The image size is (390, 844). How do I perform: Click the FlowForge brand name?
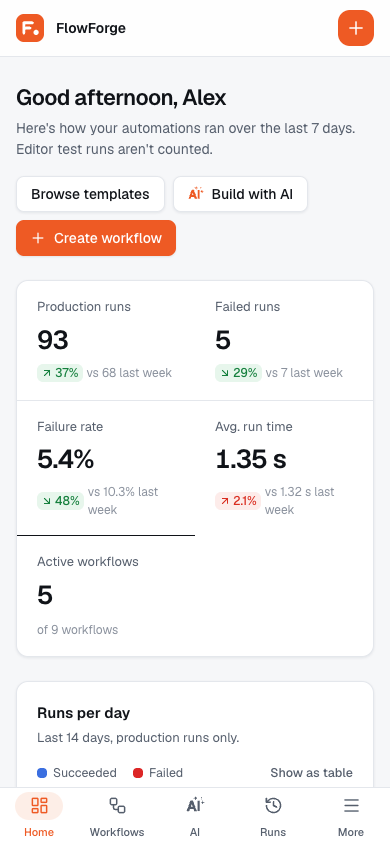point(91,28)
